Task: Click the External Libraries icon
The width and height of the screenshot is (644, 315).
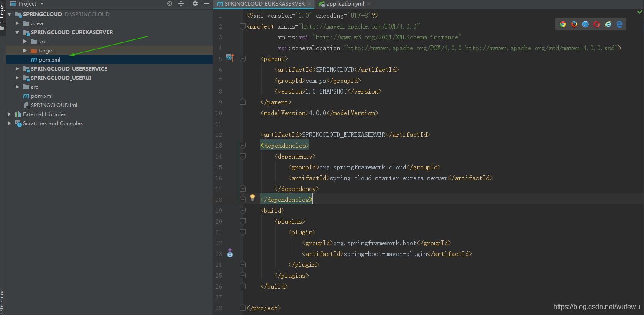Action: [18, 114]
